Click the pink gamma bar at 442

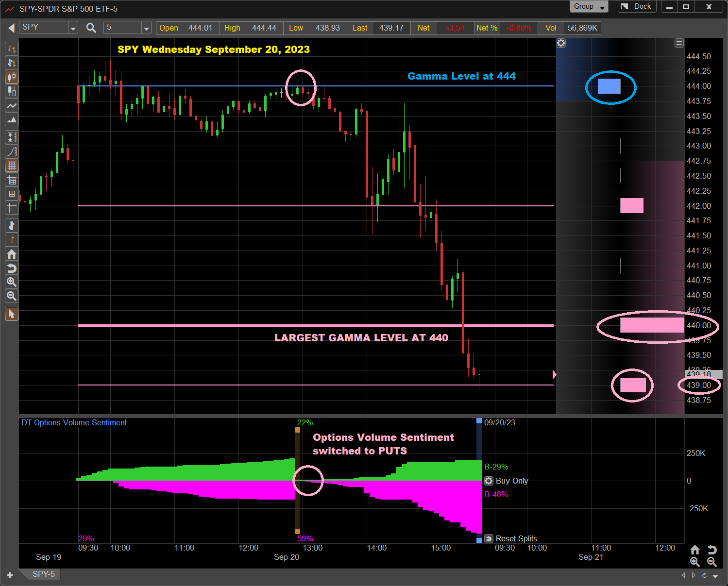tap(632, 205)
